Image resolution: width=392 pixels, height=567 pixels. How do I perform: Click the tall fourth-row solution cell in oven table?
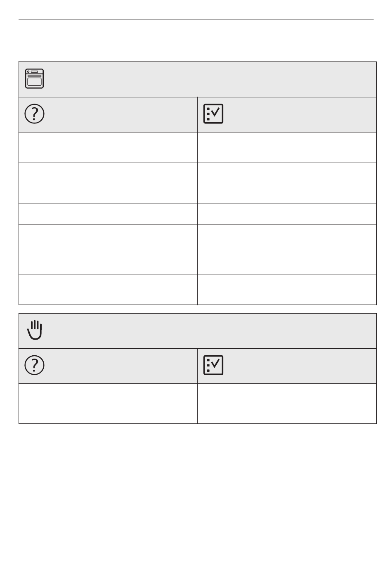pyautogui.click(x=287, y=249)
